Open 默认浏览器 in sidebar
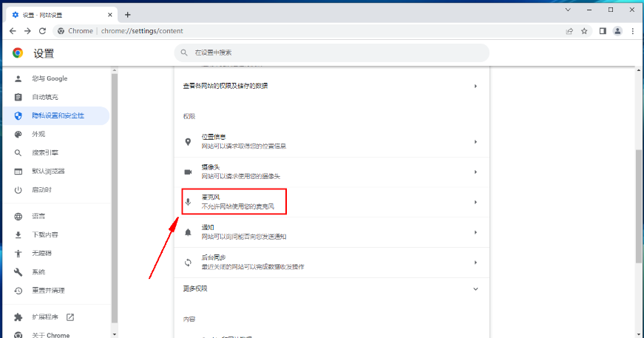The width and height of the screenshot is (644, 338). click(56, 172)
